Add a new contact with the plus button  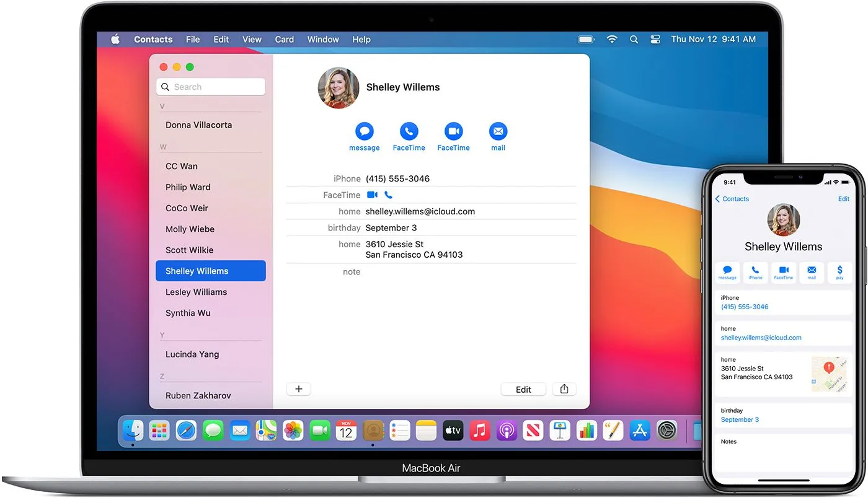[298, 388]
